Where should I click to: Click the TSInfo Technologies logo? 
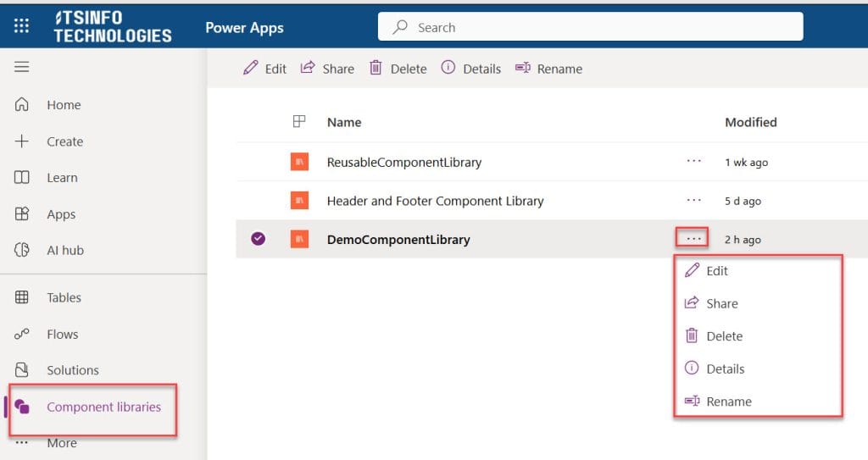click(113, 26)
